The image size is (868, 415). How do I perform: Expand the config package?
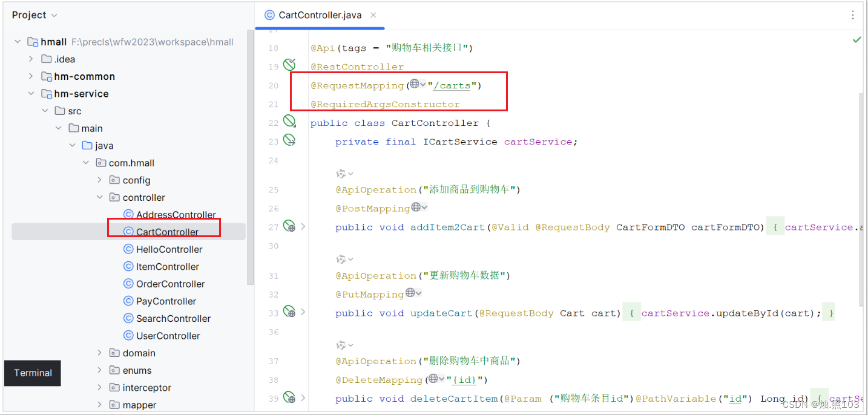[100, 180]
